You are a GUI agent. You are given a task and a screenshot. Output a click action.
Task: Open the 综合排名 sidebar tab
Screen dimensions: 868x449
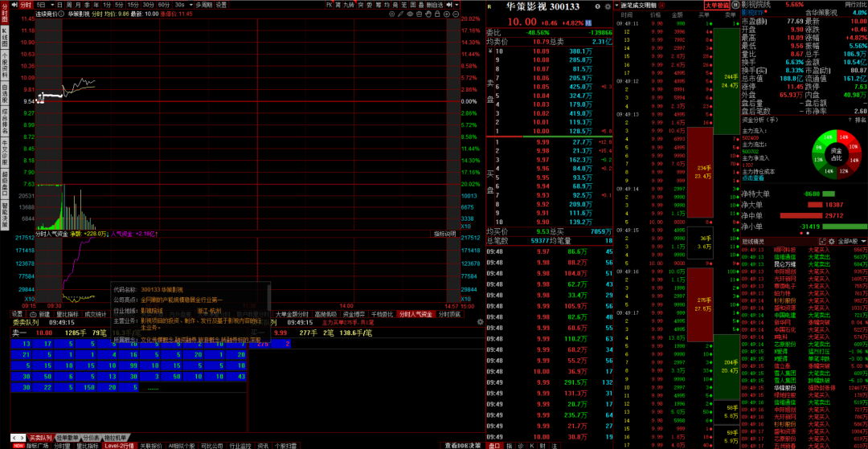click(5, 121)
